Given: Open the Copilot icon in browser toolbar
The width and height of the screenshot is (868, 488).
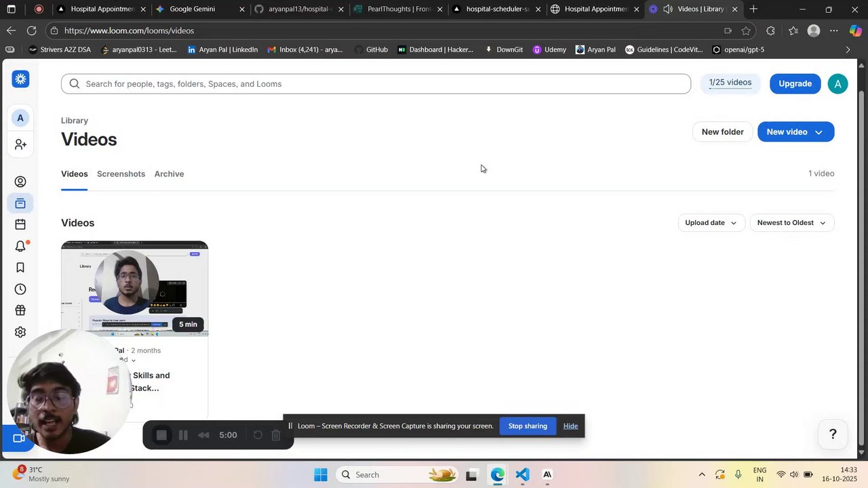Looking at the screenshot, I should pos(856,30).
